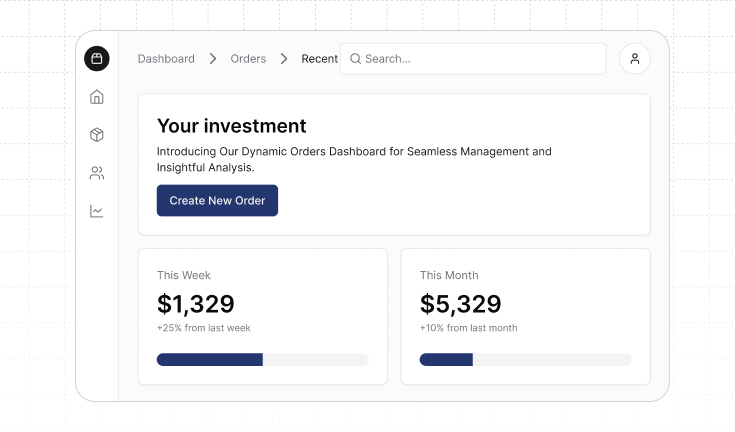735x432 pixels.
Task: Click the magnifier icon in search bar
Action: point(355,59)
